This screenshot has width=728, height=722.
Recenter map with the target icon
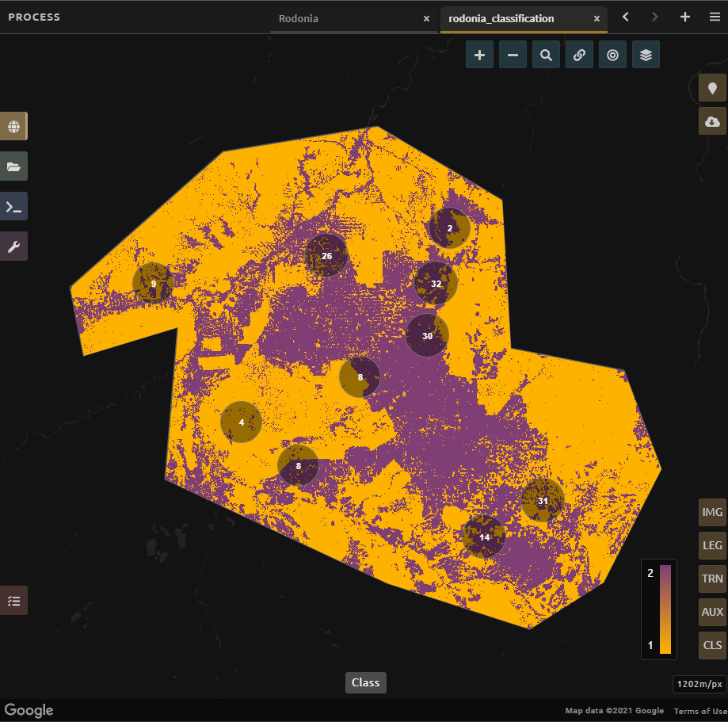[612, 54]
